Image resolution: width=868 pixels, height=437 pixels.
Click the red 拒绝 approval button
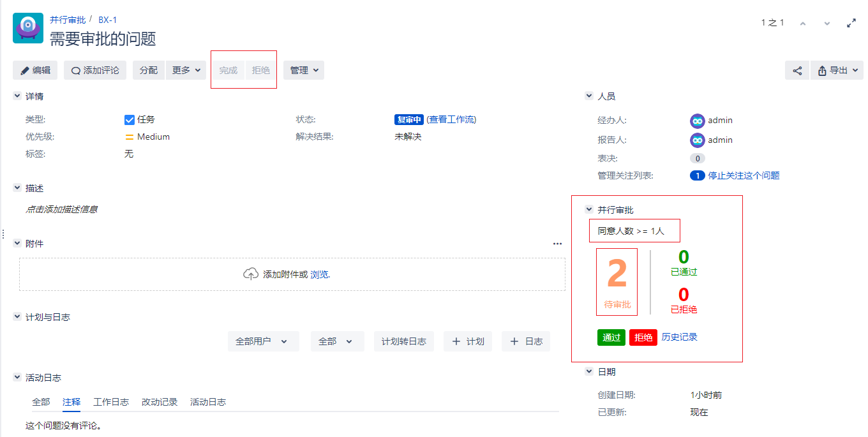(x=643, y=337)
